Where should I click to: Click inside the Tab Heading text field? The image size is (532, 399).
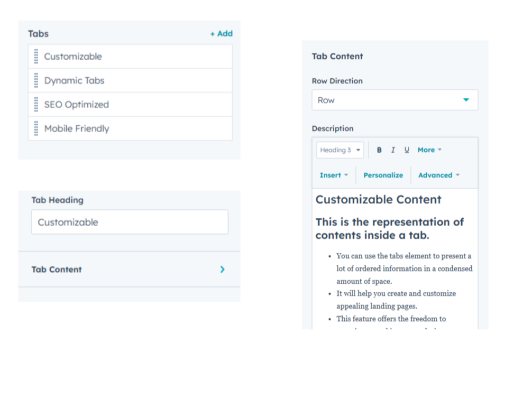pyautogui.click(x=130, y=222)
